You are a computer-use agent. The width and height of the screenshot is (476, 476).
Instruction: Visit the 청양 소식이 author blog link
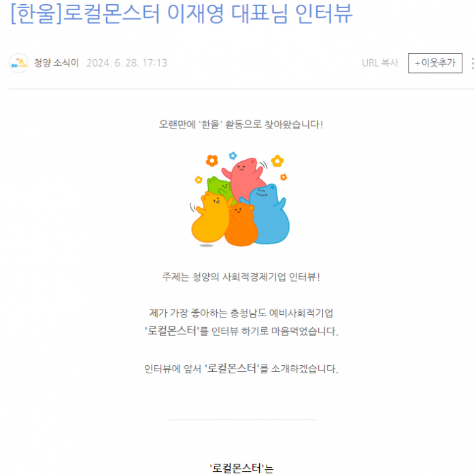56,63
